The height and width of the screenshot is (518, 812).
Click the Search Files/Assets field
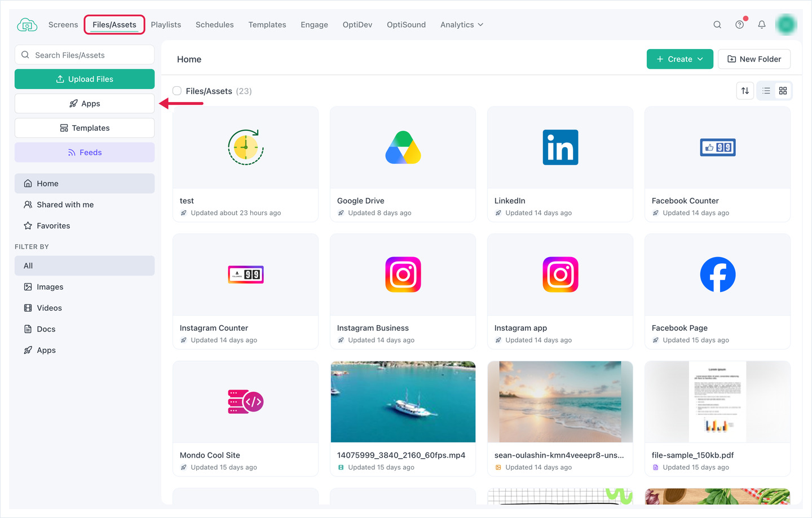[85, 55]
